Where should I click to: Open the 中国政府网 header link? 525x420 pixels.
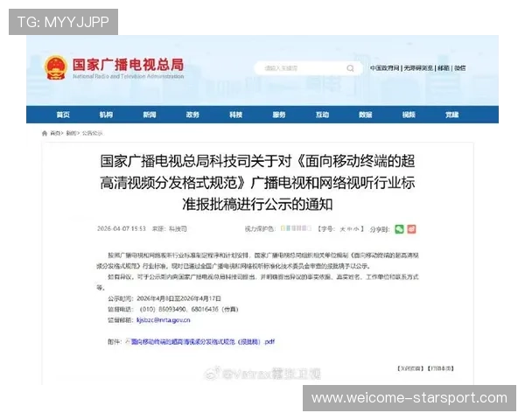point(385,68)
